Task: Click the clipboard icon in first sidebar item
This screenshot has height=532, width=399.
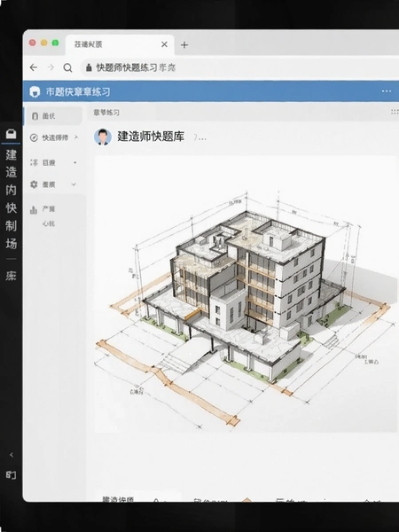Action: click(35, 116)
